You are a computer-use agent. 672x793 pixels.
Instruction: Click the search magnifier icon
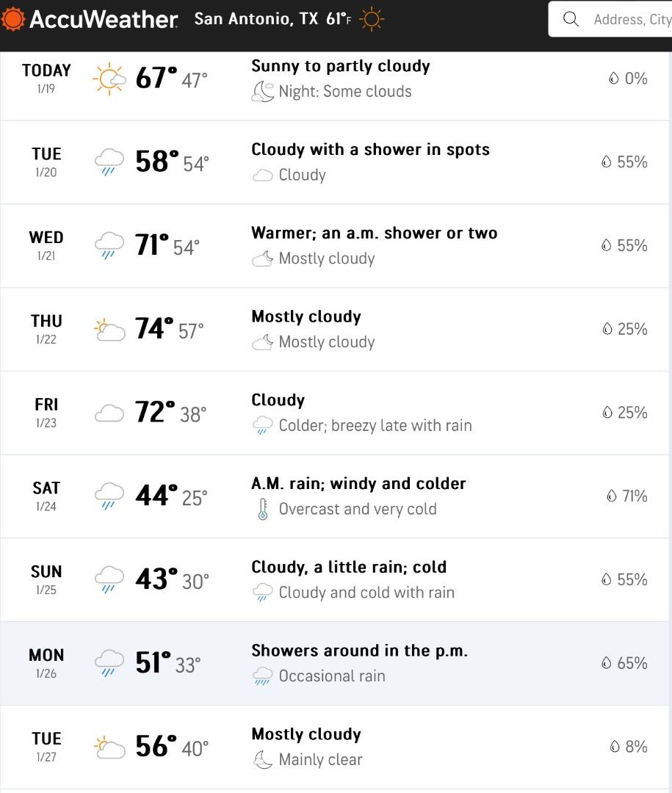click(571, 20)
